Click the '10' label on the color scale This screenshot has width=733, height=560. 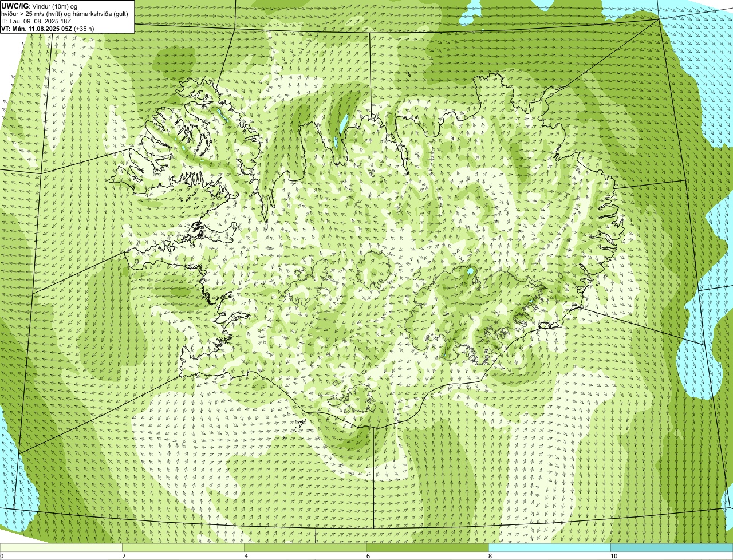point(614,556)
